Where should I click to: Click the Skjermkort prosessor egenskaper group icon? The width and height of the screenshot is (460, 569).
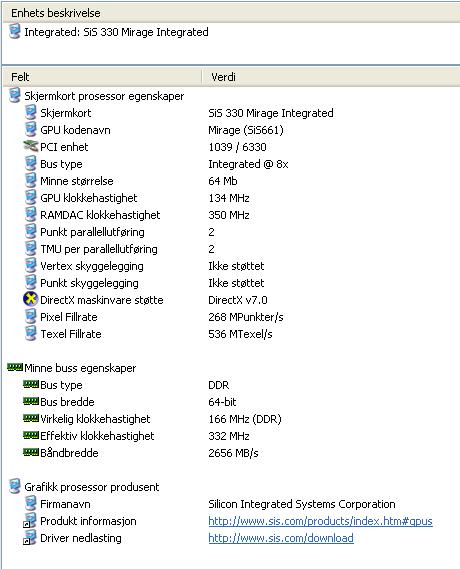click(15, 95)
